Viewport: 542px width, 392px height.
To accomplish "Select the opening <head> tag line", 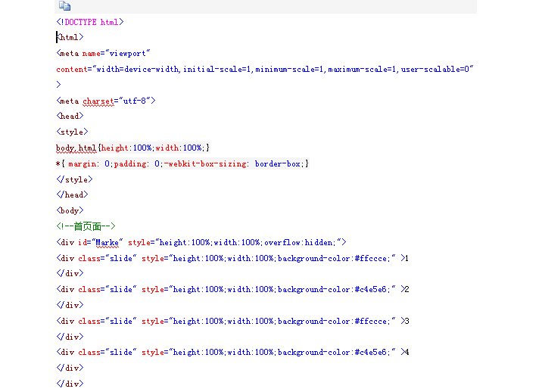I will pyautogui.click(x=70, y=116).
